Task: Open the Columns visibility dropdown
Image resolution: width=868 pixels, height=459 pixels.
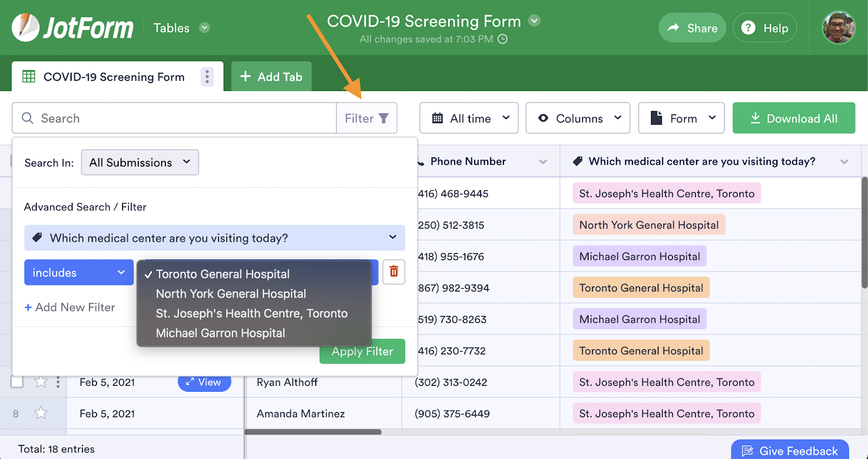Action: pos(578,118)
